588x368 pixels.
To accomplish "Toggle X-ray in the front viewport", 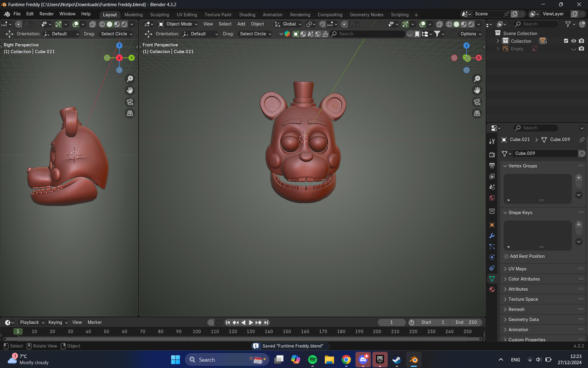I will point(440,24).
